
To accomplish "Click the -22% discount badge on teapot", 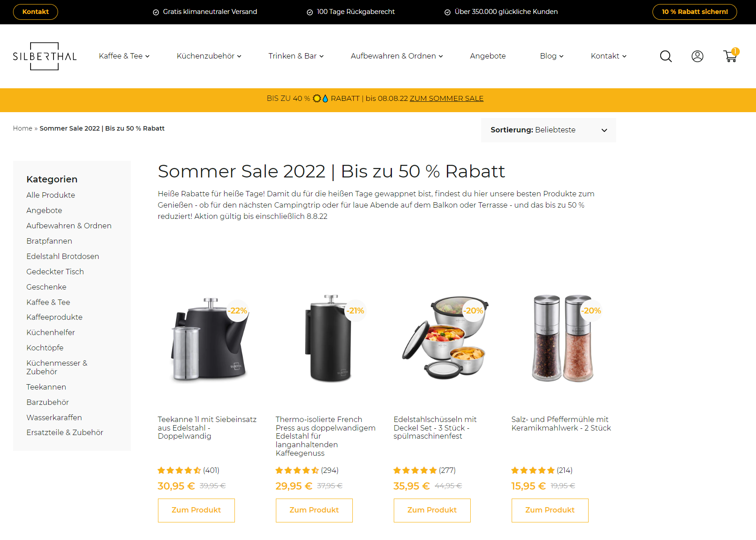I will (x=237, y=311).
